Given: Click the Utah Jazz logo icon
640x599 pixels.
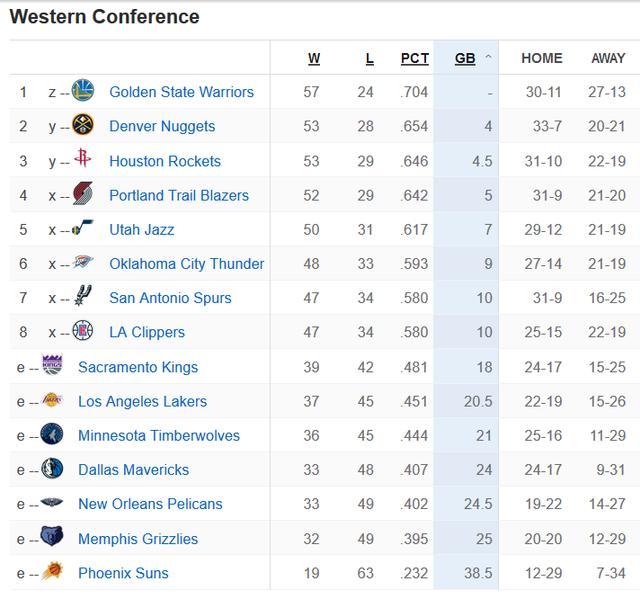Looking at the screenshot, I should click(x=83, y=229).
